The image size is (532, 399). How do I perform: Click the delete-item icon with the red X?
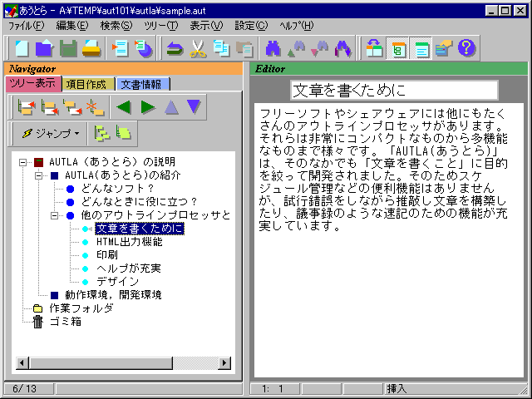96,107
